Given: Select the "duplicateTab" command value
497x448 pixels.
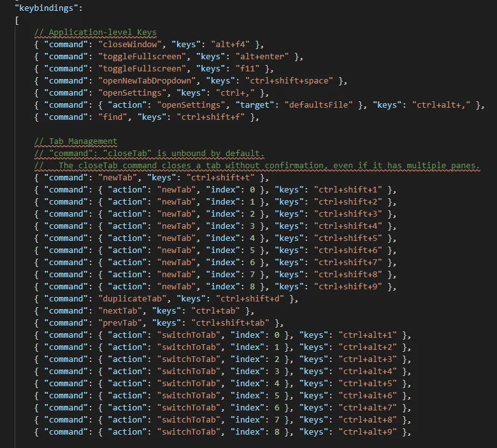Looking at the screenshot, I should click(132, 299).
